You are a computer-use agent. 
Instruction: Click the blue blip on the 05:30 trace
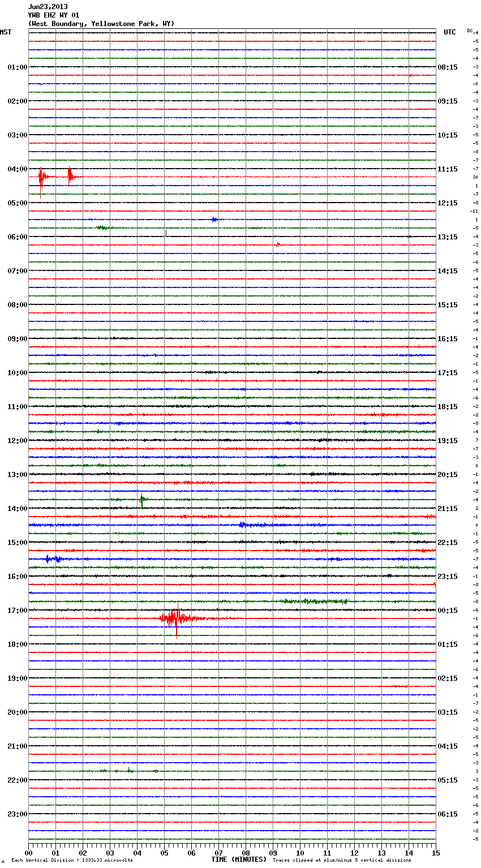pyautogui.click(x=214, y=220)
